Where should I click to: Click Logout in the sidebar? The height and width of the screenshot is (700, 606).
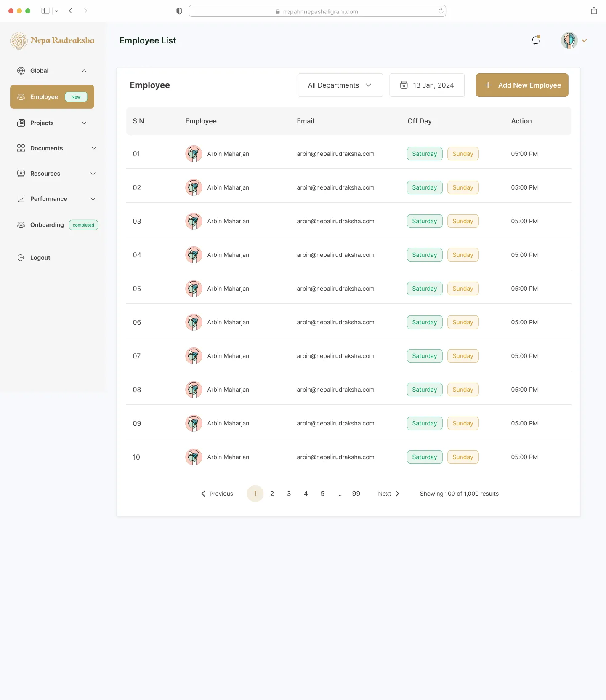tap(40, 258)
